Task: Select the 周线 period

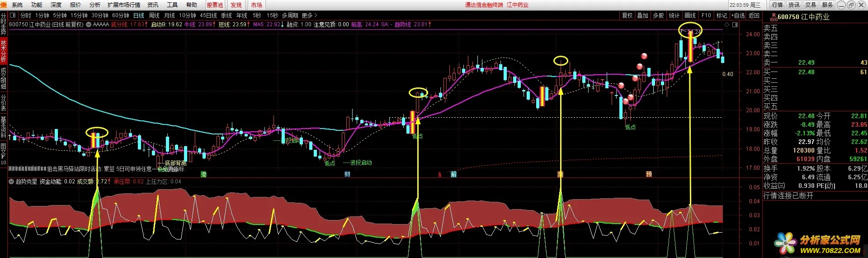Action: [154, 15]
